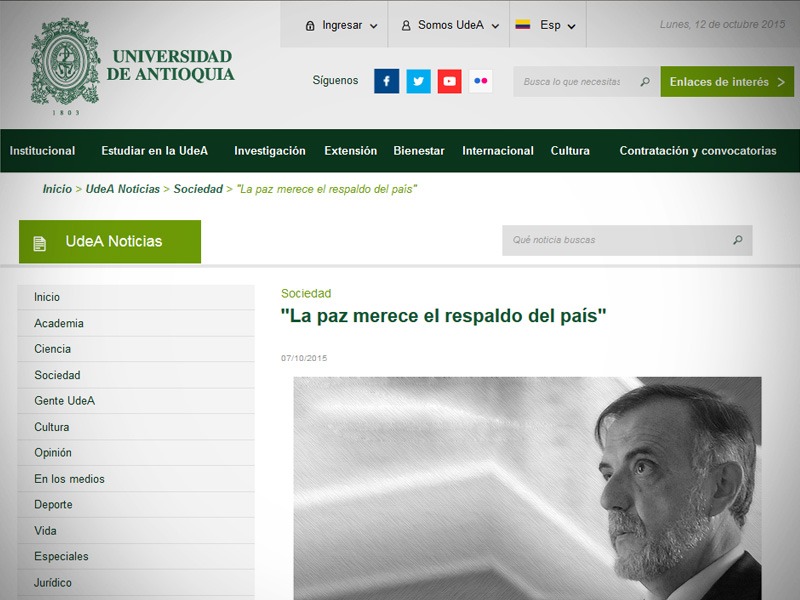Screen dimensions: 800x600
Task: Click the article photo of the bearded man
Action: [x=527, y=488]
